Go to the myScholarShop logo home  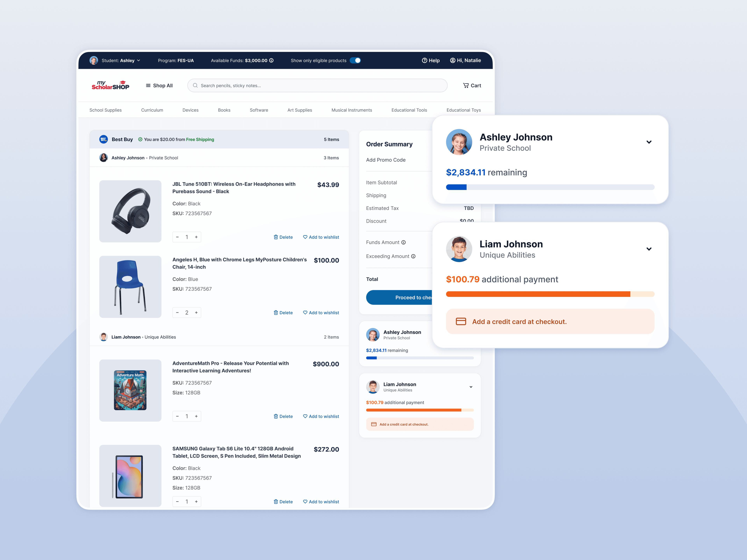[x=110, y=85]
